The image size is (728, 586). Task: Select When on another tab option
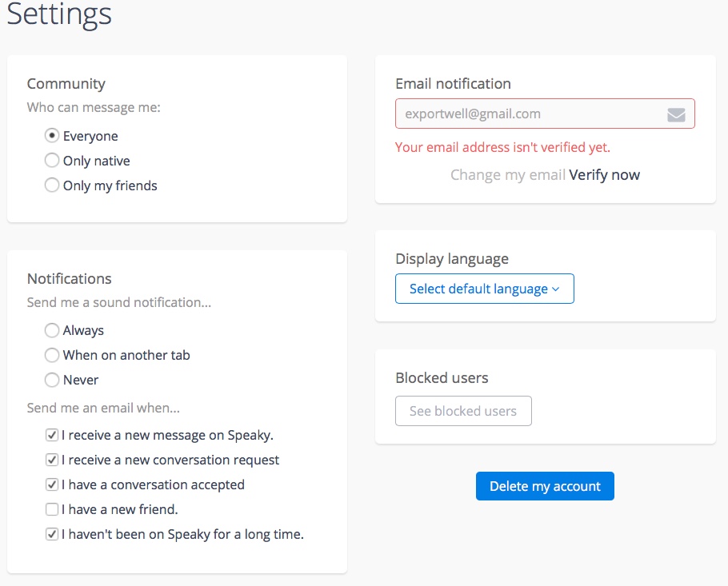click(x=52, y=355)
